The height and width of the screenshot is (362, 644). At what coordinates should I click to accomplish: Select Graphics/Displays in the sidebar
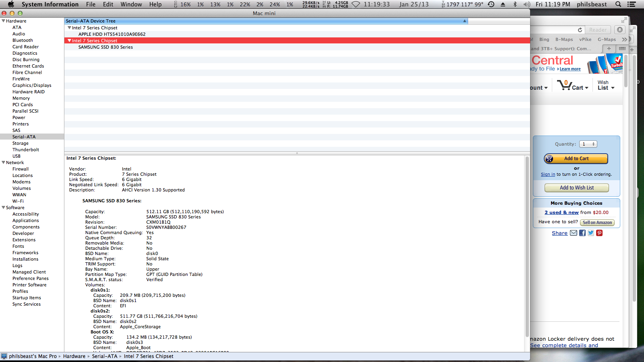tap(32, 85)
